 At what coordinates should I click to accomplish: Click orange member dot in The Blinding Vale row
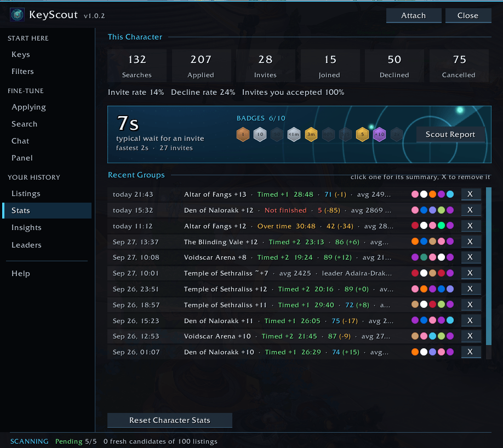(x=415, y=241)
